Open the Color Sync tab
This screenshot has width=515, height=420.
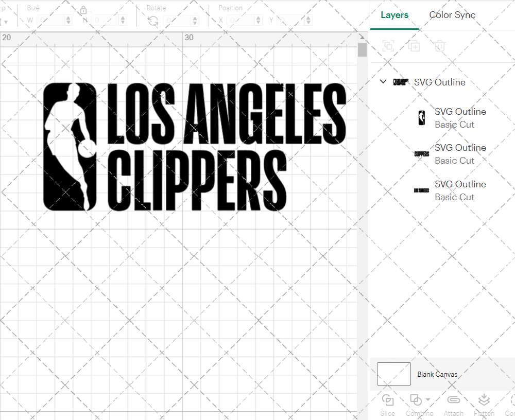point(452,15)
